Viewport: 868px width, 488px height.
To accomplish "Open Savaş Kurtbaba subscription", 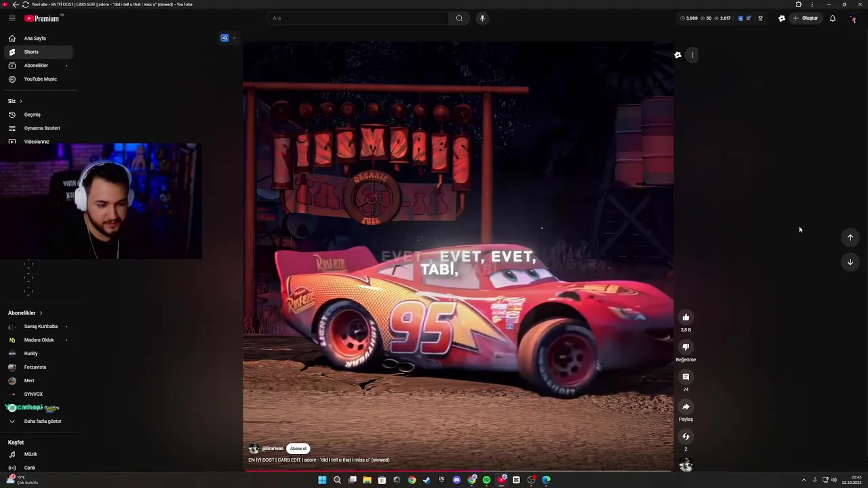I will click(39, 327).
